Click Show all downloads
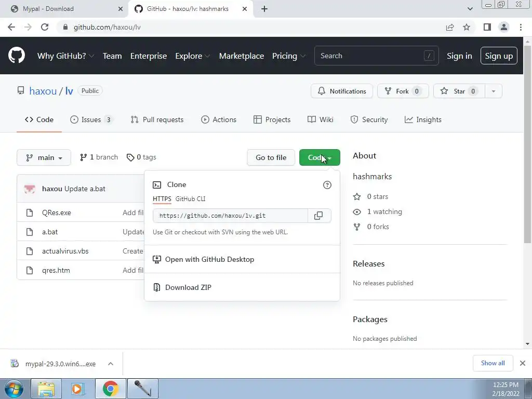Screen dimensions: 532x399 coord(493,363)
